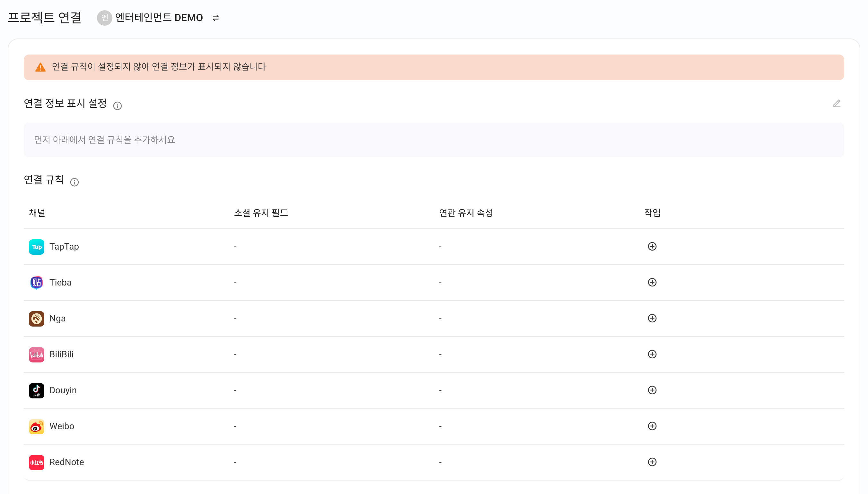Select the Douyin channel name
868x494 pixels.
click(x=63, y=390)
